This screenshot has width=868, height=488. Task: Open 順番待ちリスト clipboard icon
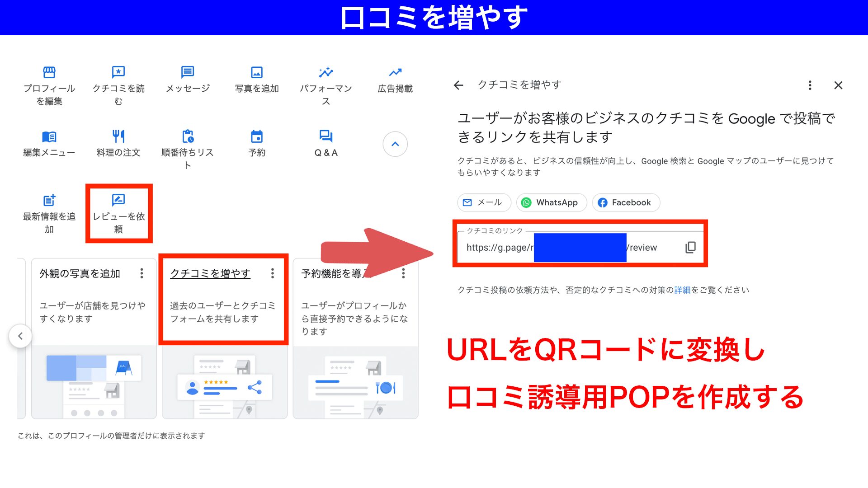coord(188,136)
